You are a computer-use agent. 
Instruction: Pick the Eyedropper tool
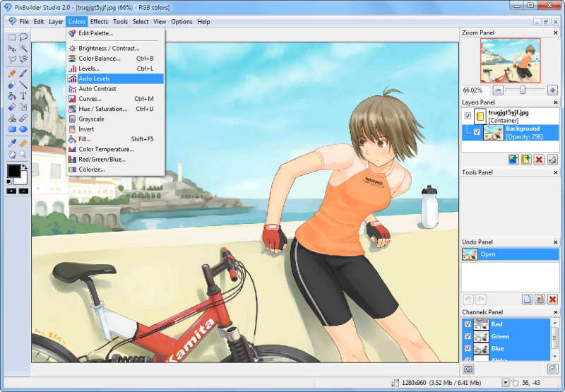coord(12,143)
